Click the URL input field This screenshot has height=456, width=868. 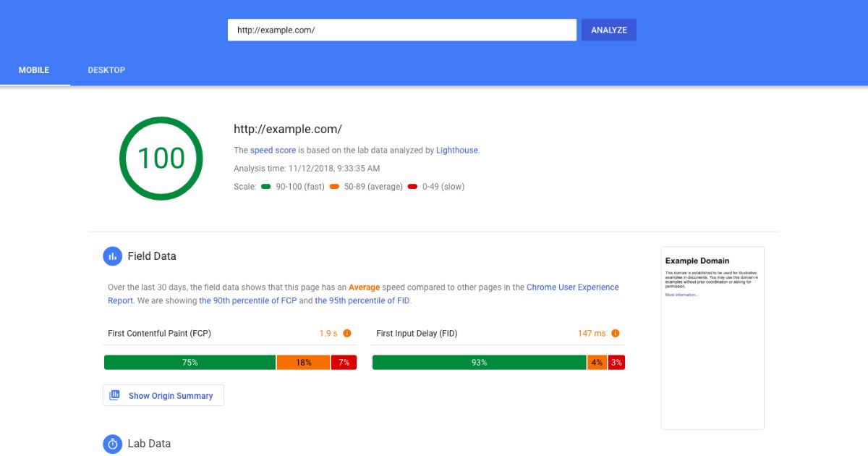point(402,30)
